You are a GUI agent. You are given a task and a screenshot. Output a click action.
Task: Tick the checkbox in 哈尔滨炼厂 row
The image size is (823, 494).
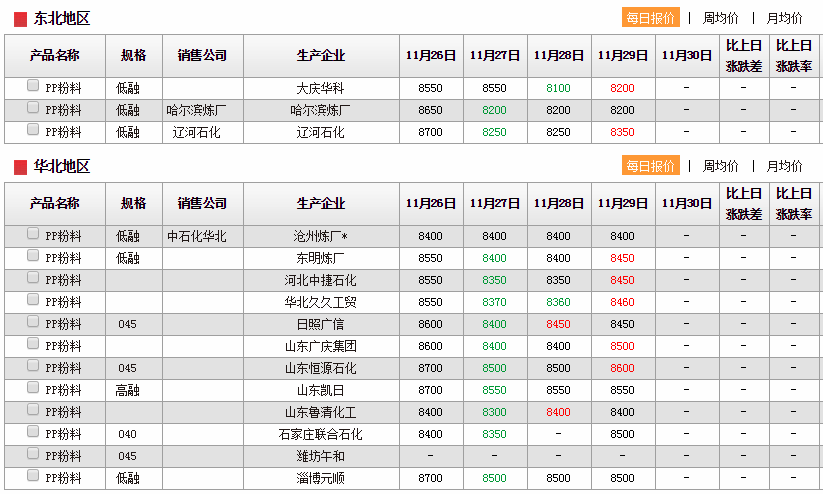pyautogui.click(x=33, y=109)
